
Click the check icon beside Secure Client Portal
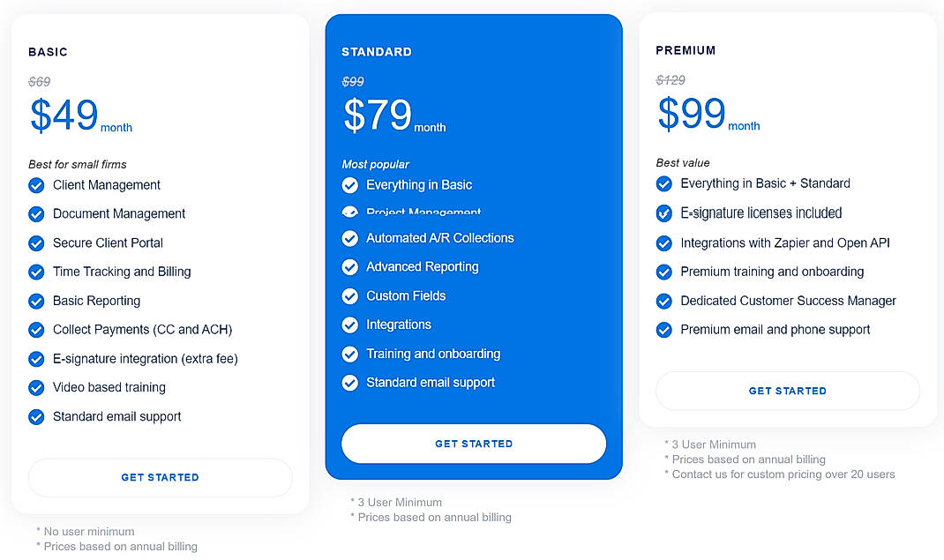tap(36, 243)
